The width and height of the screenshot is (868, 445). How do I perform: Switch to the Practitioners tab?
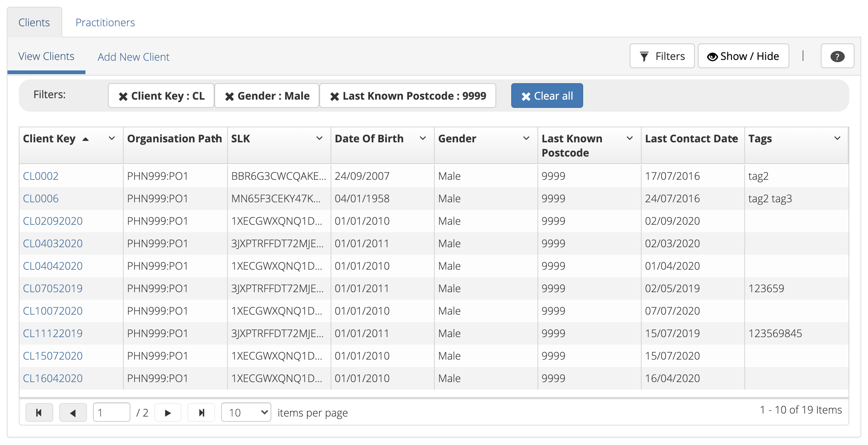point(105,22)
